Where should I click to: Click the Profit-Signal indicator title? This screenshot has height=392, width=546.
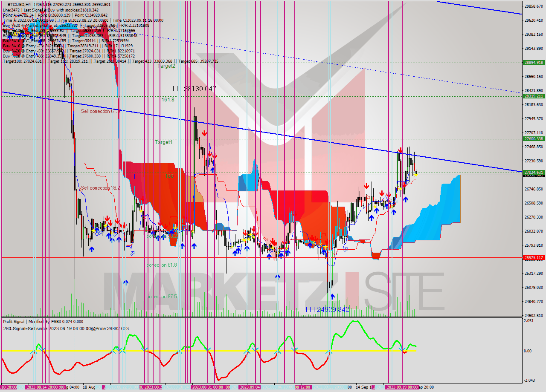click(43, 322)
